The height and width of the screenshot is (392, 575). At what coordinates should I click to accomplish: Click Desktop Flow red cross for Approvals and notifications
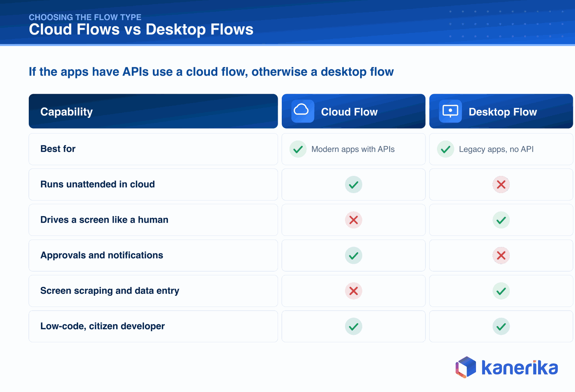501,256
